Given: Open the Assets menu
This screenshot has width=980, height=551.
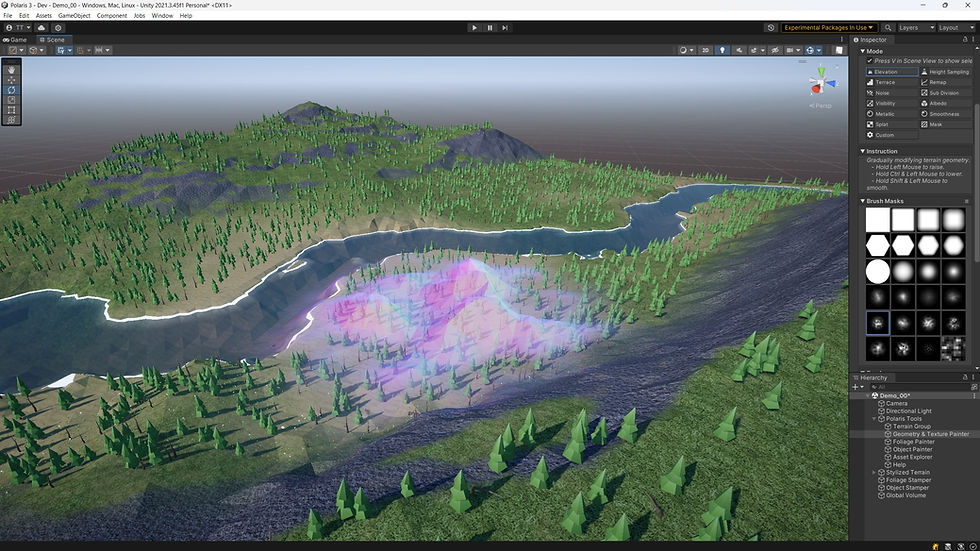Looking at the screenshot, I should tap(44, 16).
